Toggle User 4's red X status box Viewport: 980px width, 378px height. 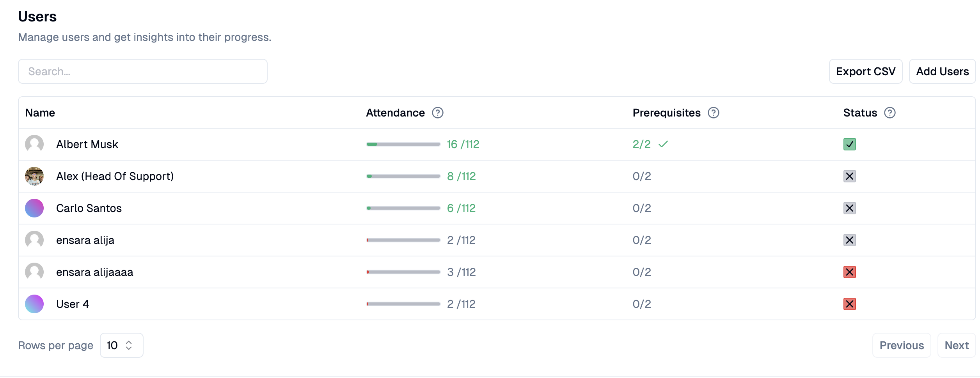tap(850, 304)
